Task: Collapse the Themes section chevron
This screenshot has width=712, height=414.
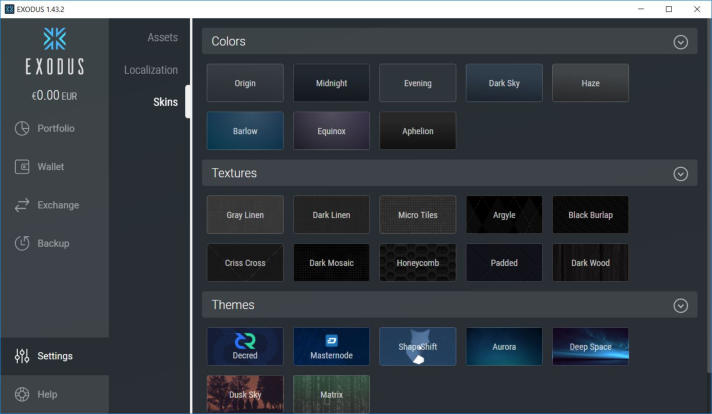Action: 680,306
